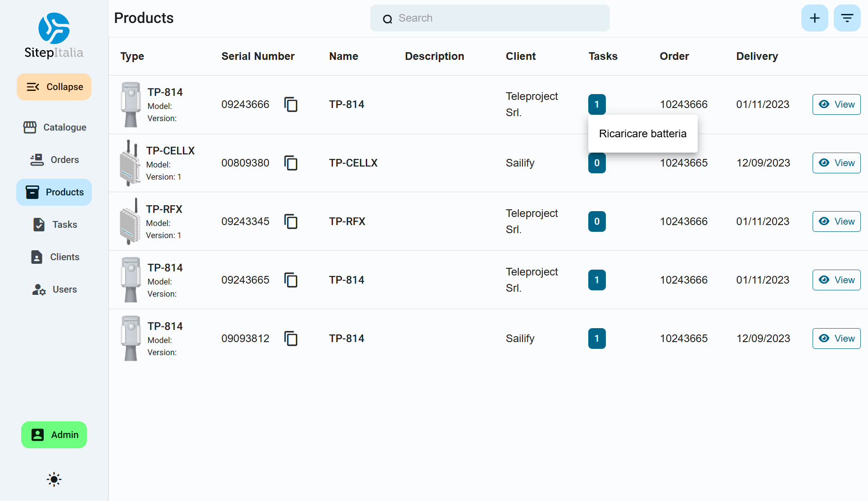
Task: Open the Admin account button
Action: [54, 435]
